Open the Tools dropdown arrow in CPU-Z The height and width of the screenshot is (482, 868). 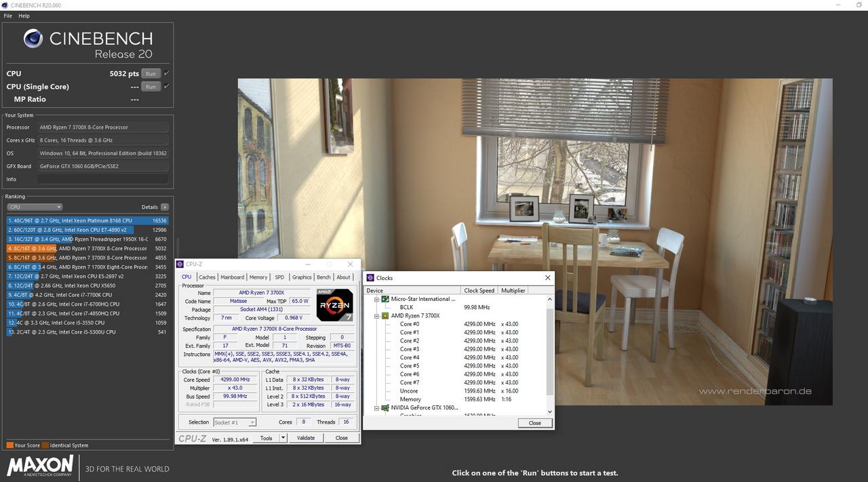(x=283, y=438)
